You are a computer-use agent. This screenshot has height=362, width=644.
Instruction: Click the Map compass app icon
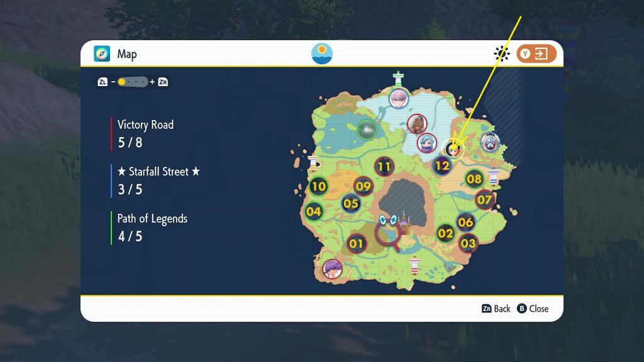coord(102,54)
